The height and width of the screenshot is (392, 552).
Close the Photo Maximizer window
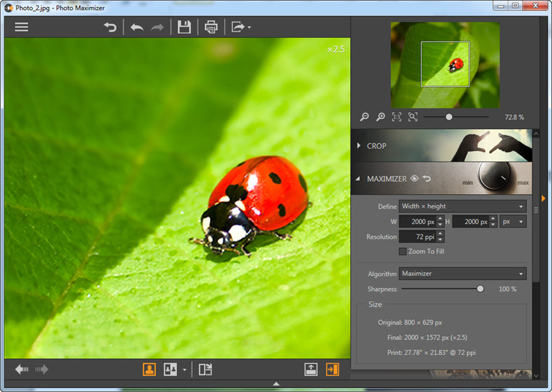535,6
